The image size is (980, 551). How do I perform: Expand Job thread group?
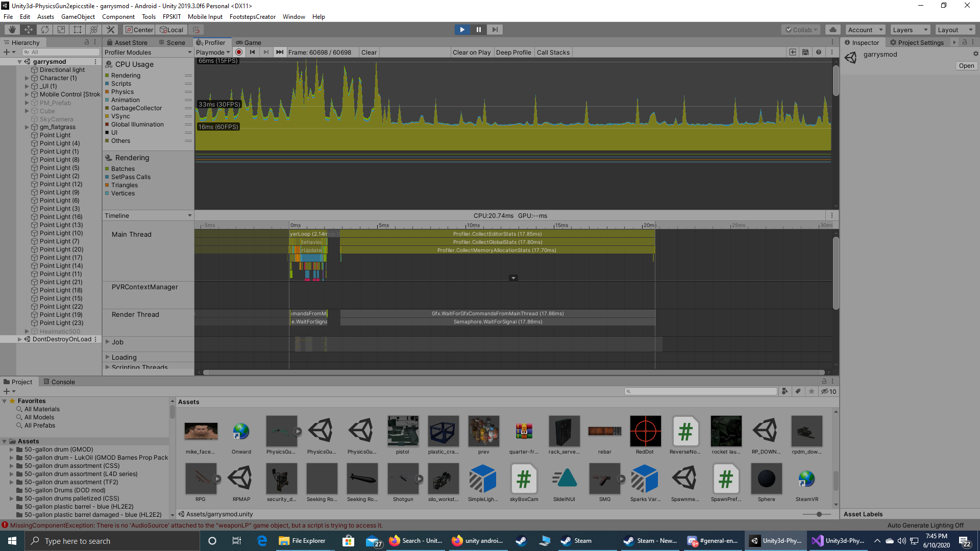click(x=107, y=342)
